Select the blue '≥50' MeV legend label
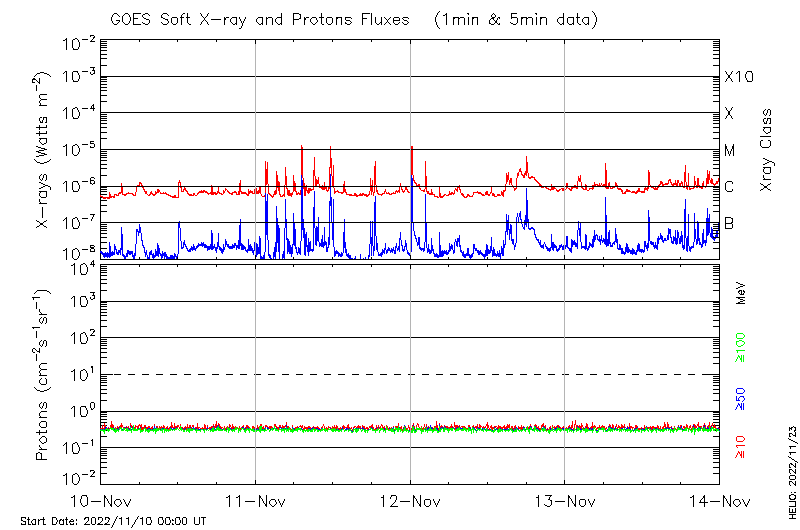 point(741,397)
